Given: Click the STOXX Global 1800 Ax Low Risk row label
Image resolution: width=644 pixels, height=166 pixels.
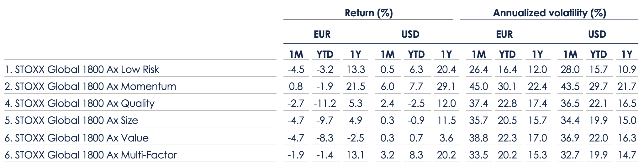Looking at the screenshot, I should [82, 69].
